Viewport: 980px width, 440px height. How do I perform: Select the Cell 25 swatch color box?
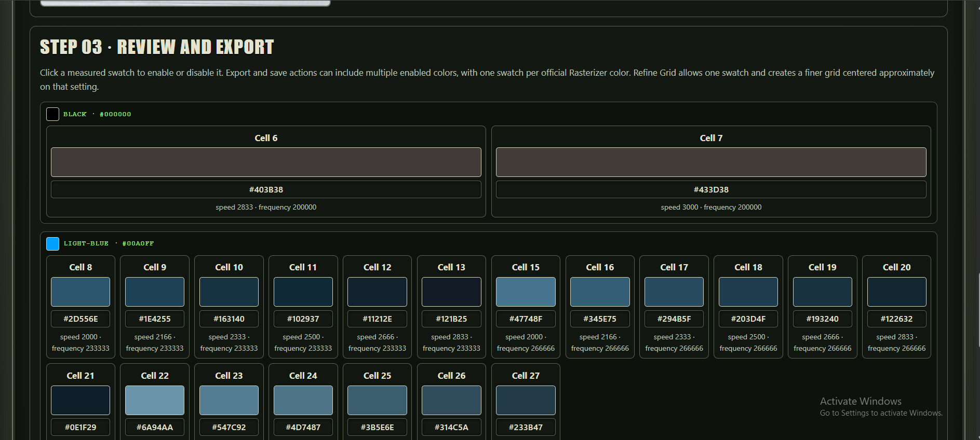coord(377,400)
